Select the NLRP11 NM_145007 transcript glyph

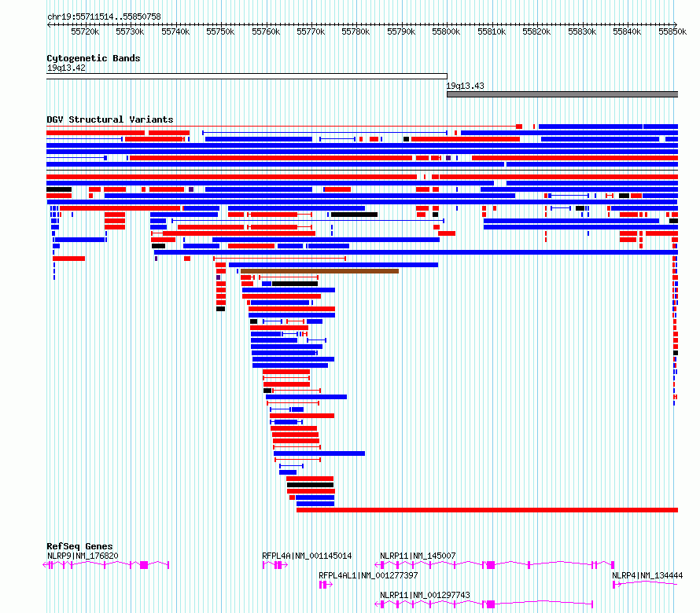click(495, 565)
